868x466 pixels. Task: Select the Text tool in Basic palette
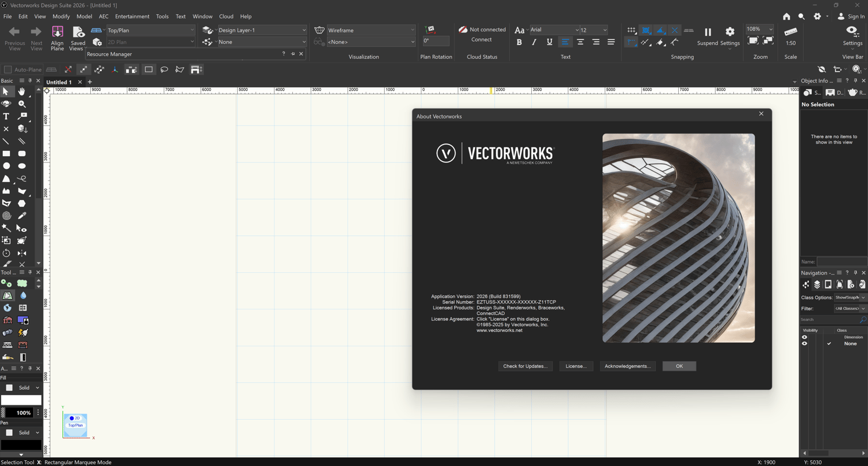(x=6, y=116)
